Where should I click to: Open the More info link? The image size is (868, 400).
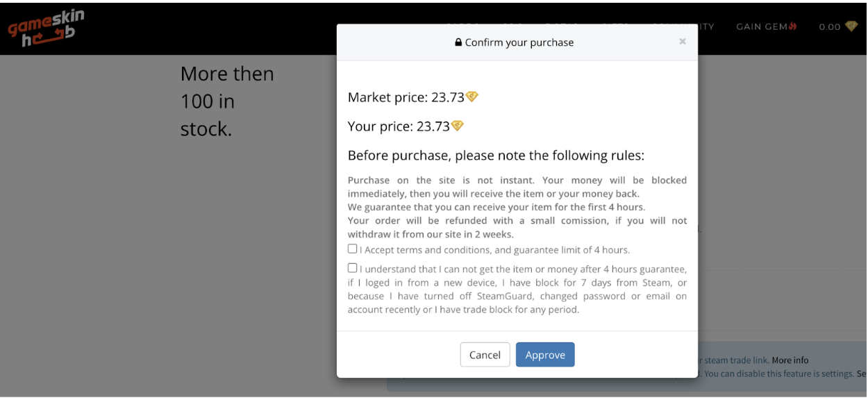click(790, 360)
